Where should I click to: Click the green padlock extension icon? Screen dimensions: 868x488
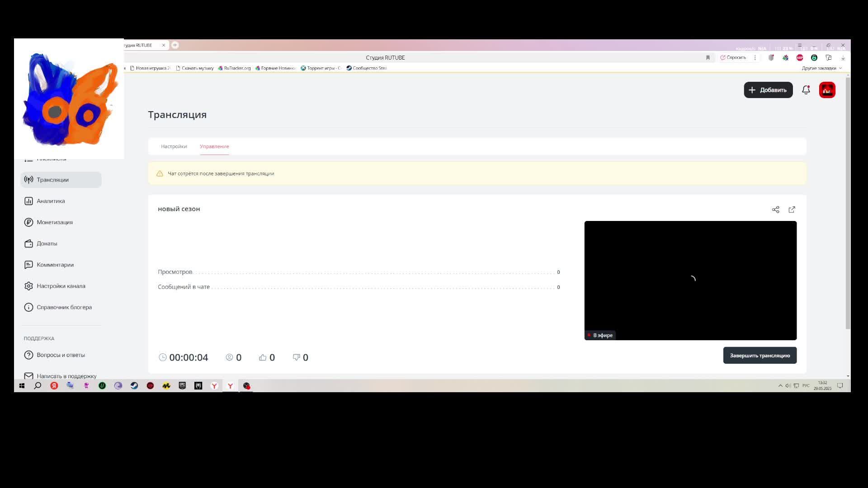(x=814, y=57)
